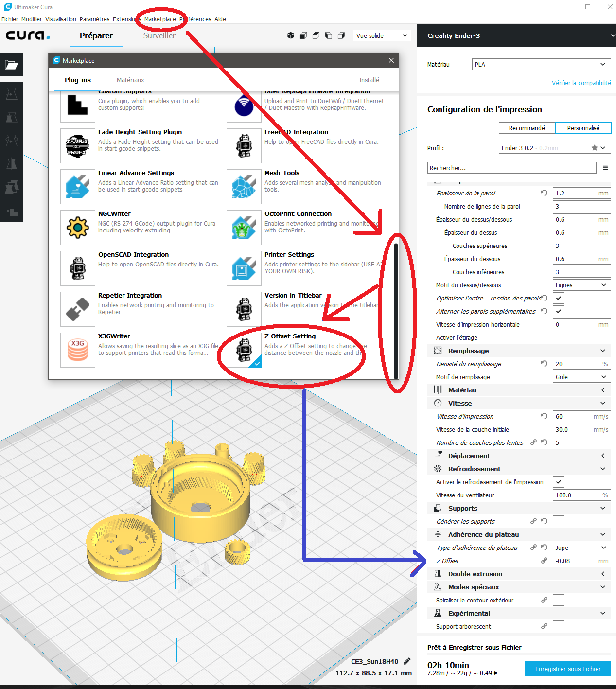616x689 pixels.
Task: Click Enregistrer sous Fichier button
Action: (x=568, y=669)
